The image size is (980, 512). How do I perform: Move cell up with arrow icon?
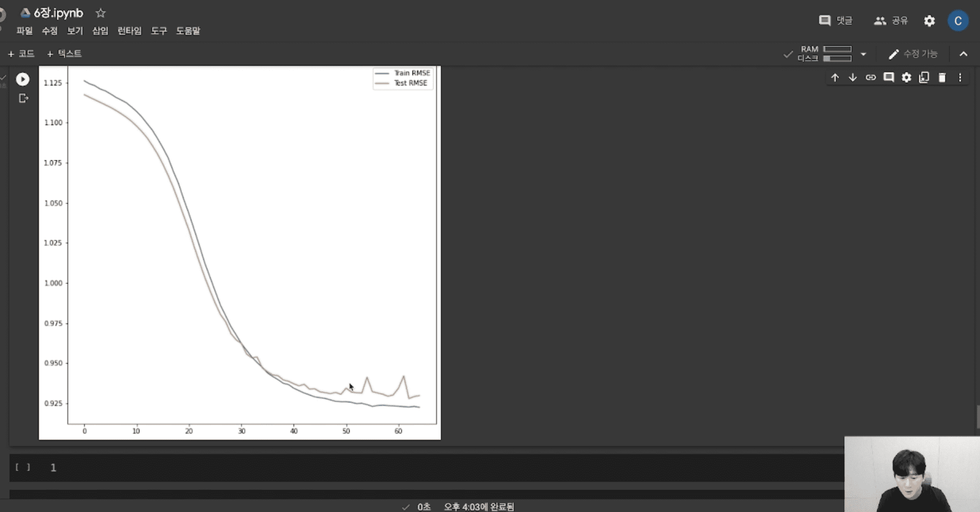pyautogui.click(x=835, y=78)
